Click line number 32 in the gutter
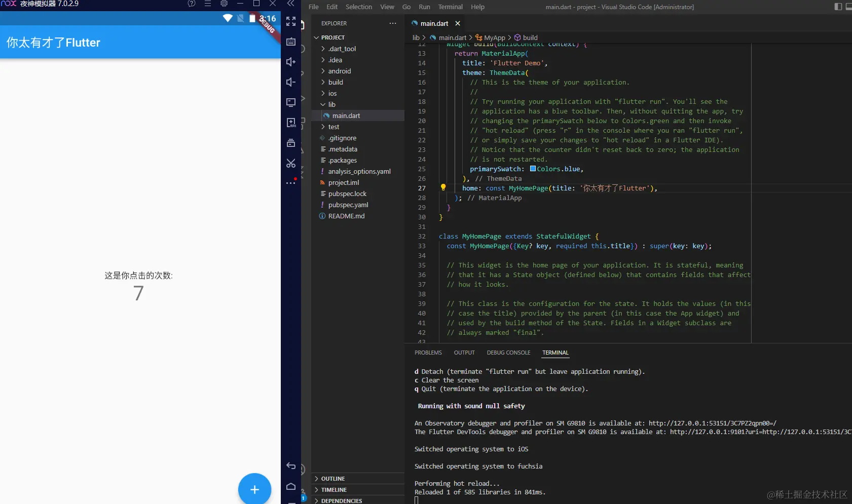Screen dimensions: 852x504 tap(422, 236)
